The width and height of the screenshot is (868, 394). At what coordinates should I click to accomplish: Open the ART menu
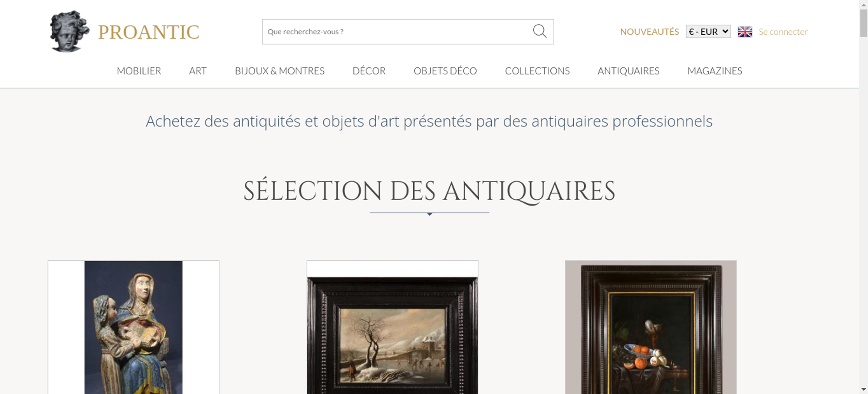coord(198,71)
